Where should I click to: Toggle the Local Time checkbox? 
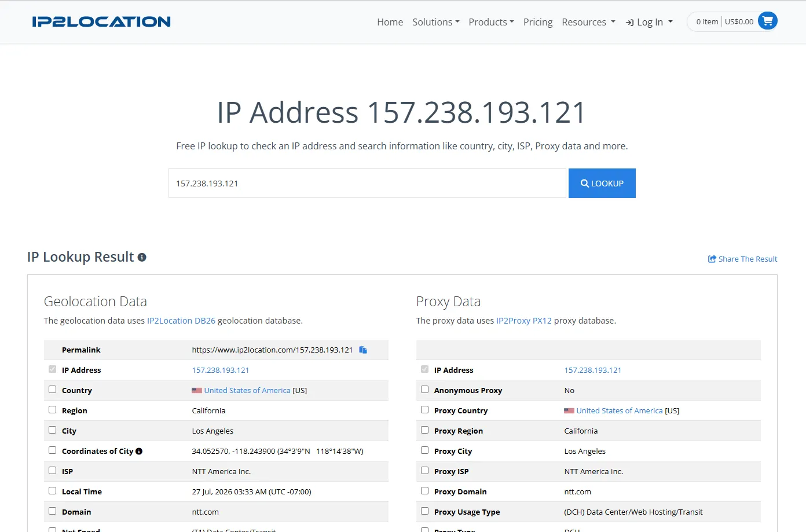point(53,491)
